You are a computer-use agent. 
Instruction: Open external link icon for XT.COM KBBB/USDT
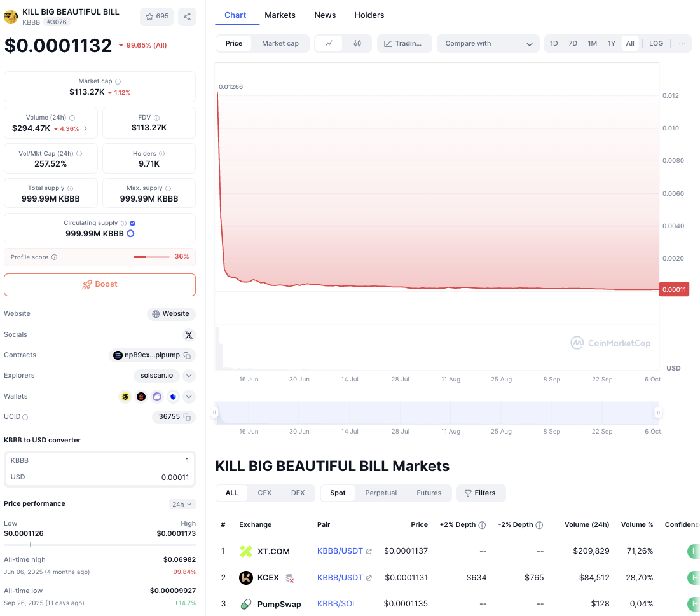(369, 552)
